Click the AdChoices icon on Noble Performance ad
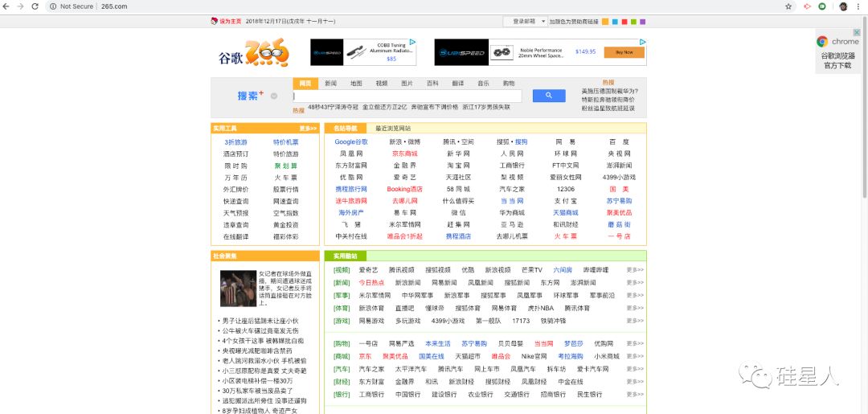The width and height of the screenshot is (868, 414). pyautogui.click(x=642, y=42)
